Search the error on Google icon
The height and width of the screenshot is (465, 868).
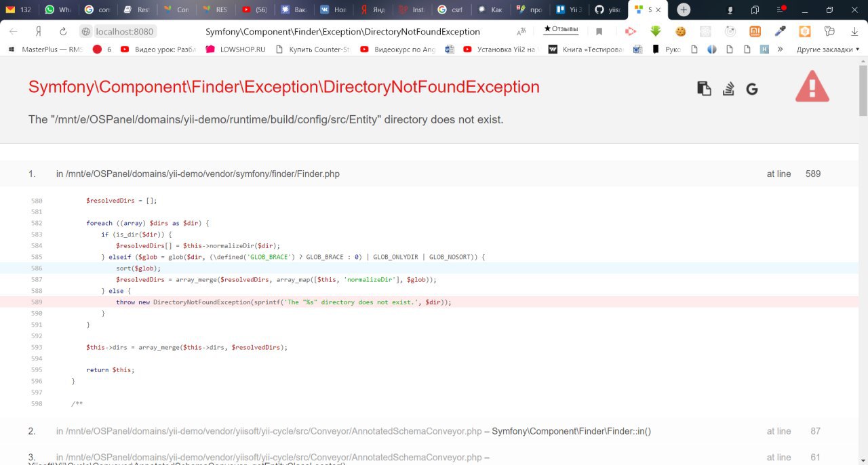coord(751,89)
